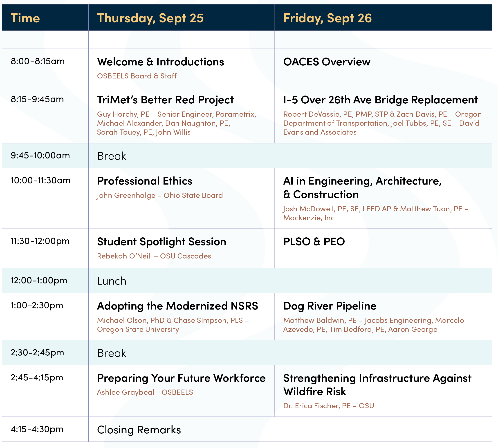Click speaker John Greenhalge – Ohio State Board
This screenshot has width=498, height=448.
click(160, 195)
